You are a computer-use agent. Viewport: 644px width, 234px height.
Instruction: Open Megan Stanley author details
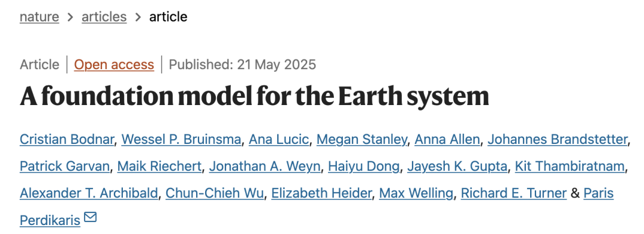(x=361, y=140)
